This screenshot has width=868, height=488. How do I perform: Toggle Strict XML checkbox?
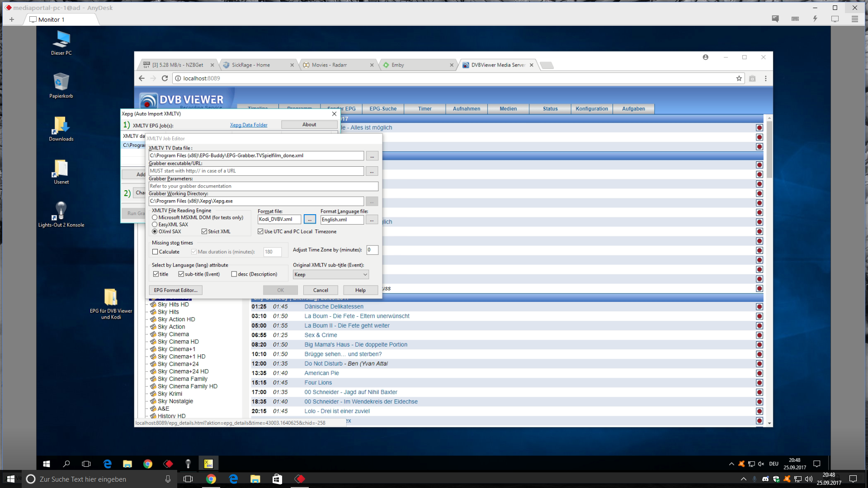click(204, 232)
